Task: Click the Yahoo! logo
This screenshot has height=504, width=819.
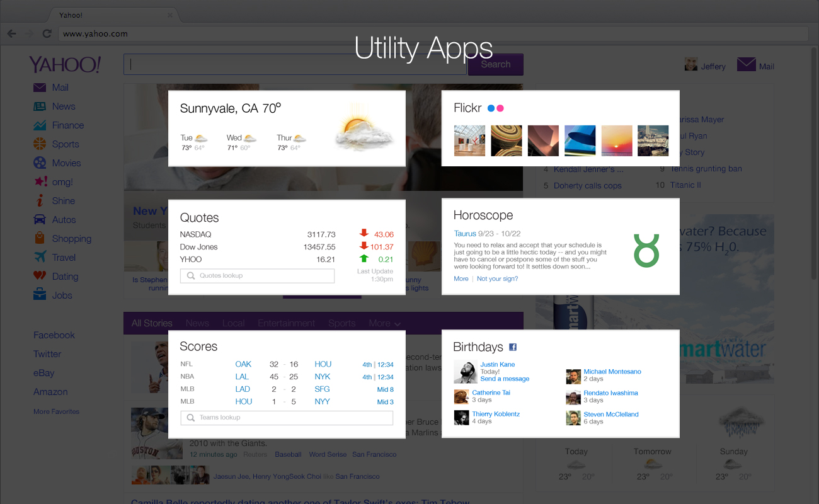Action: (x=65, y=65)
